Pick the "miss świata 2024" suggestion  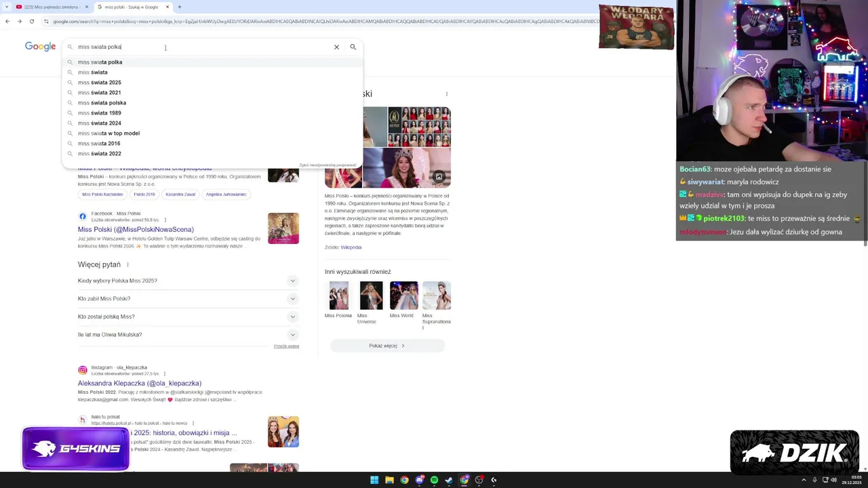point(213,123)
